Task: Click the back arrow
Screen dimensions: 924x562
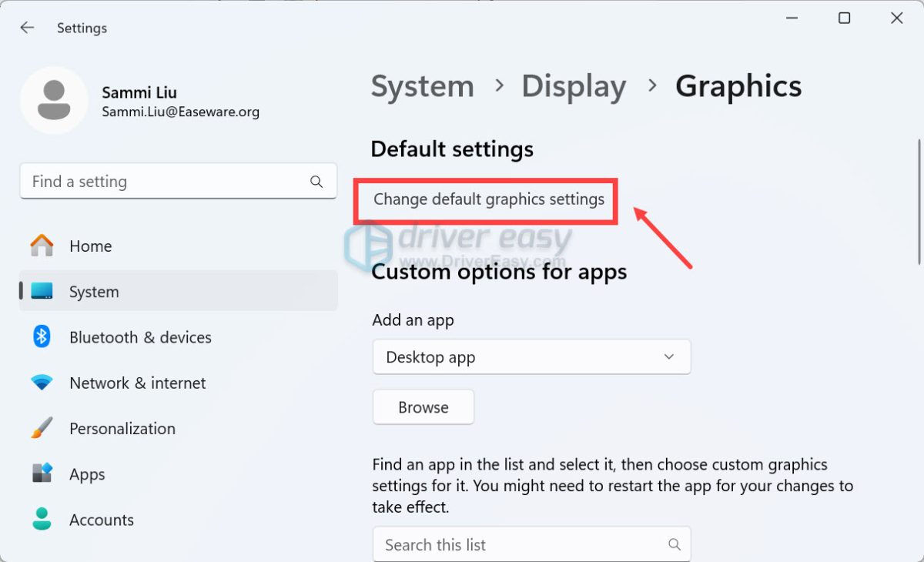Action: click(x=27, y=27)
